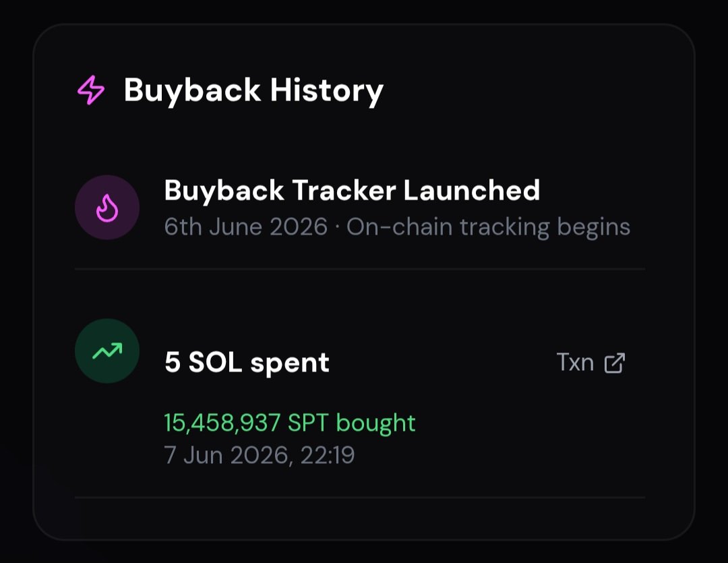Click the divider line below the tracker entry
This screenshot has width=728, height=563.
click(x=360, y=268)
